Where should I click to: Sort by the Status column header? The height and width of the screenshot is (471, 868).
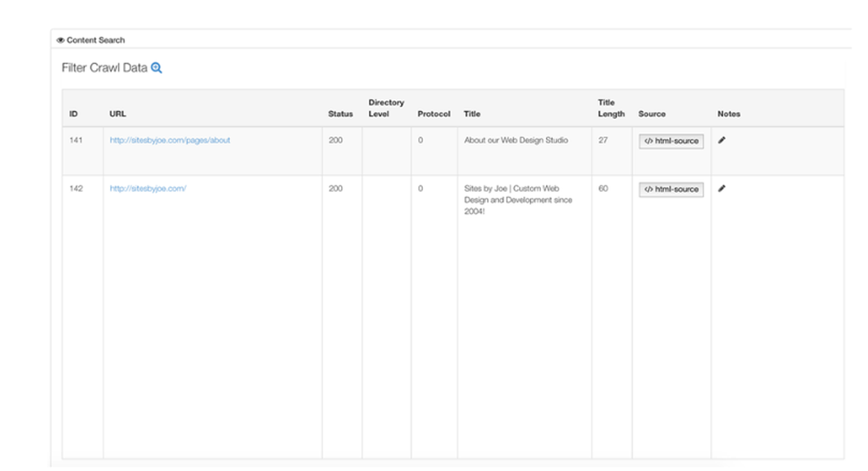(x=340, y=114)
